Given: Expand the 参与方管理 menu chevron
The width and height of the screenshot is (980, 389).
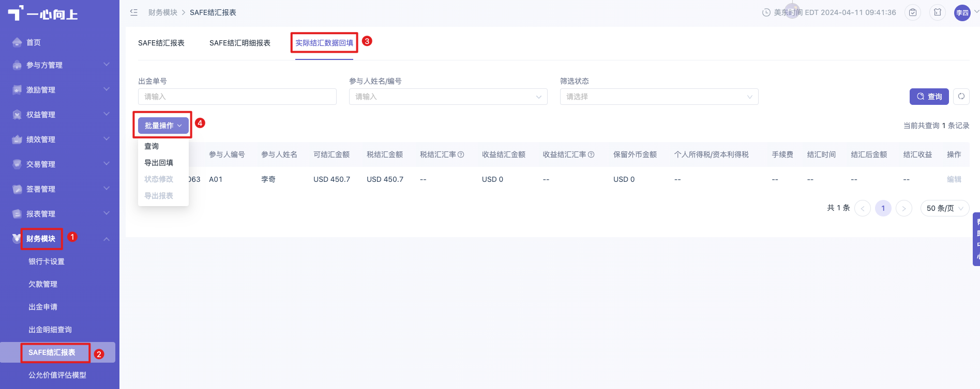Looking at the screenshot, I should pos(107,65).
